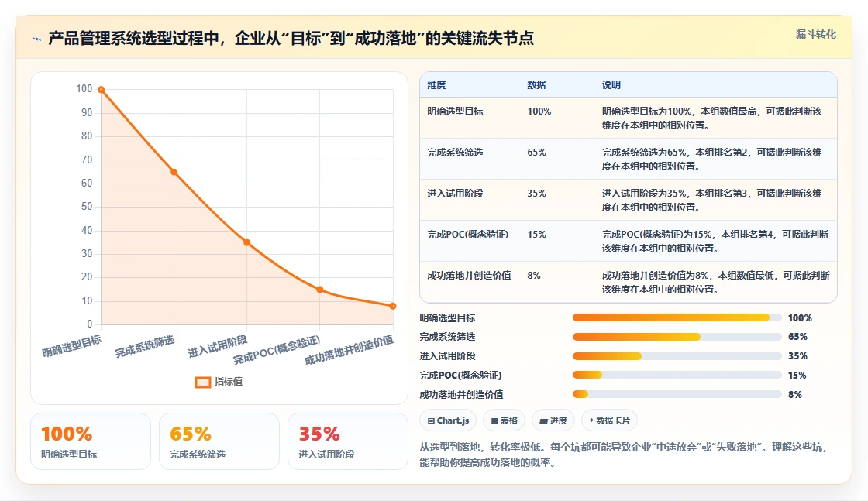
Task: Click the 维度 column header
Action: (436, 85)
